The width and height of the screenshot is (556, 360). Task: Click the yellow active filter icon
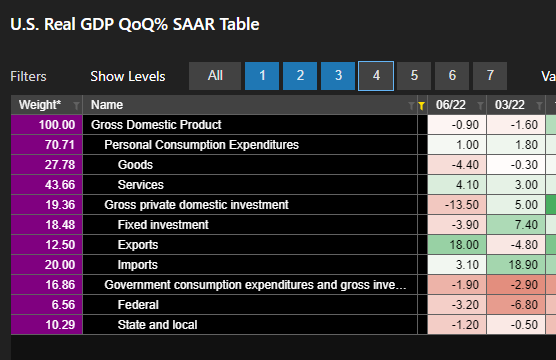421,105
